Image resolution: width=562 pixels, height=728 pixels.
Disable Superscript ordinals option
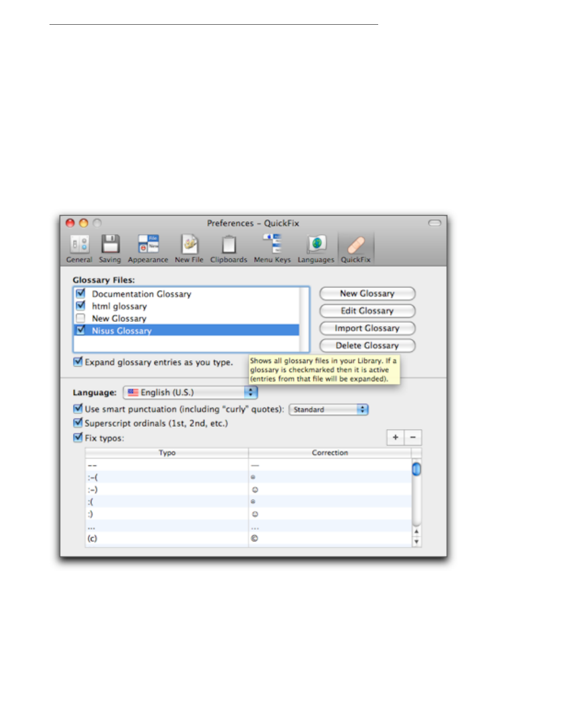pos(77,423)
